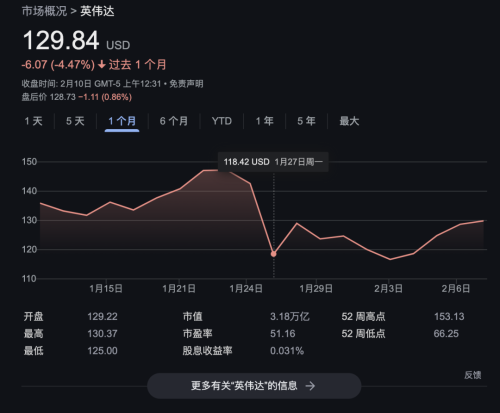This screenshot has height=413, width=500.
Task: Show the 5 年 chart range
Action: click(306, 121)
